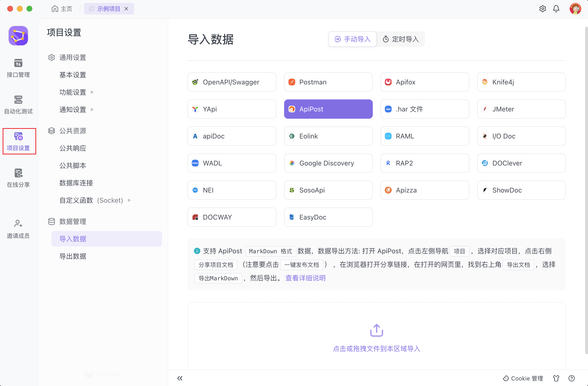This screenshot has width=588, height=386.
Task: Expand 自定义函数 (Socket) arrow
Action: [x=129, y=200]
